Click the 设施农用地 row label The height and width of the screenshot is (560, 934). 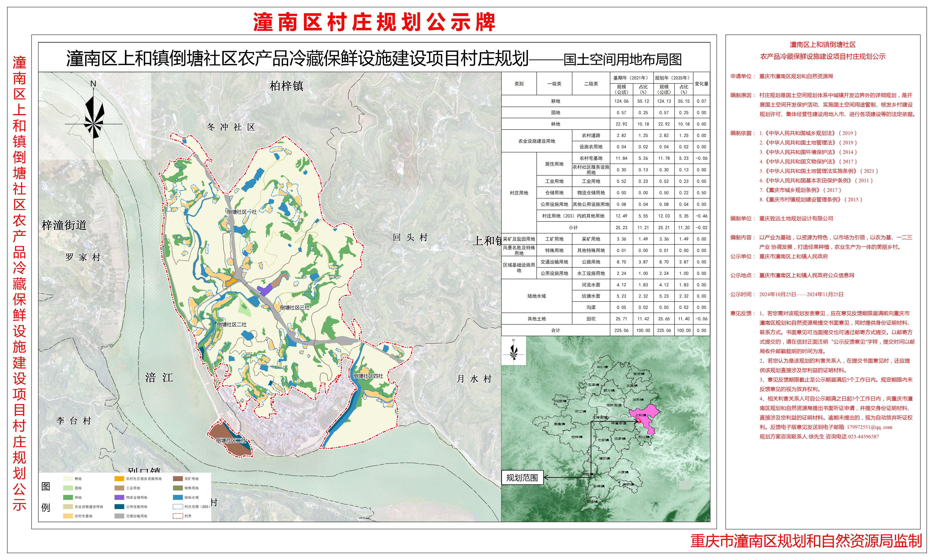point(591,147)
